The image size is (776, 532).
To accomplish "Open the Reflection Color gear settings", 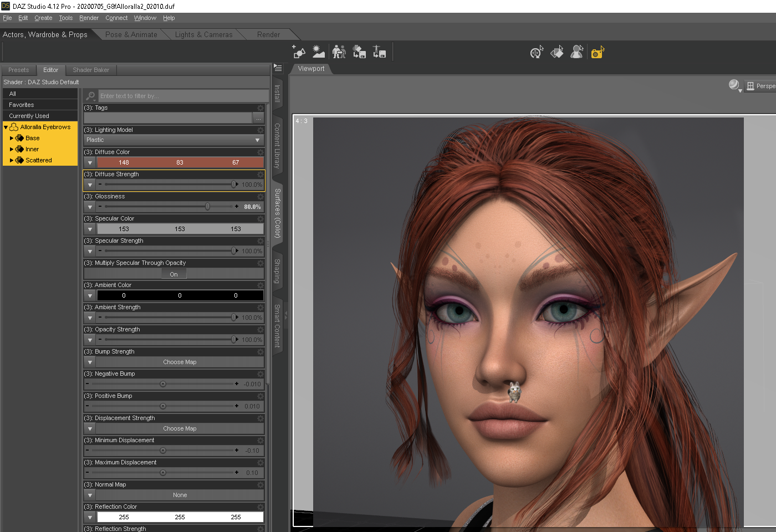I will [260, 507].
